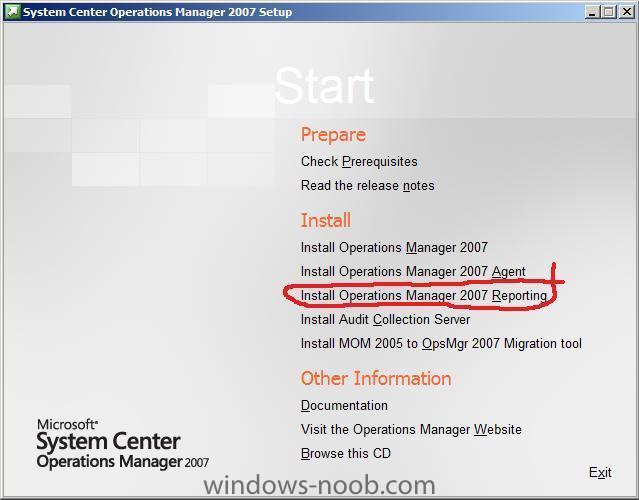Select Install Operations Manager 2007
This screenshot has width=639, height=500.
pyautogui.click(x=394, y=247)
